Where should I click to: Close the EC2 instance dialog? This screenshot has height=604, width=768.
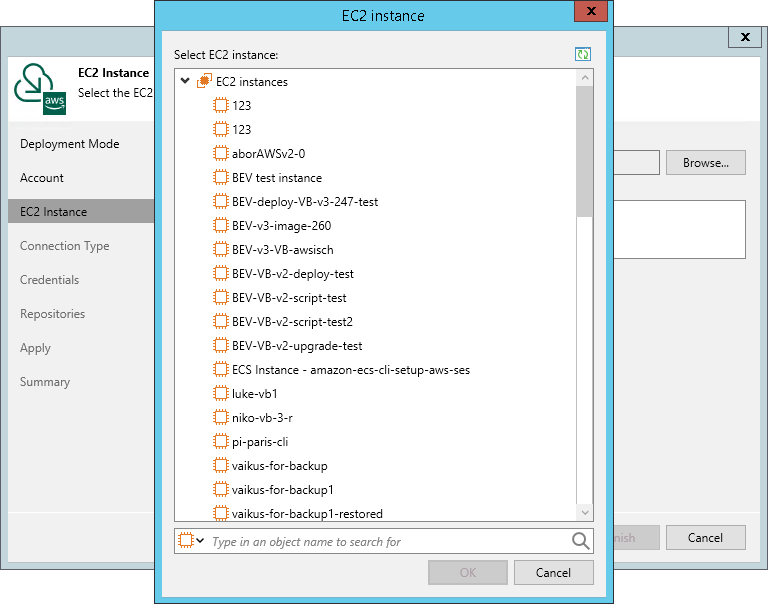click(591, 11)
